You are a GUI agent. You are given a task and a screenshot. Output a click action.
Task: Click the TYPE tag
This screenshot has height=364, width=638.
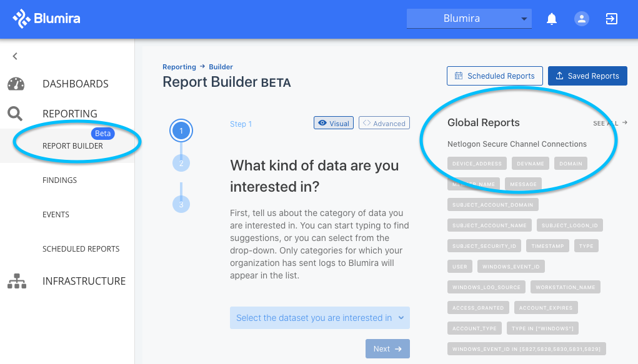tap(586, 246)
